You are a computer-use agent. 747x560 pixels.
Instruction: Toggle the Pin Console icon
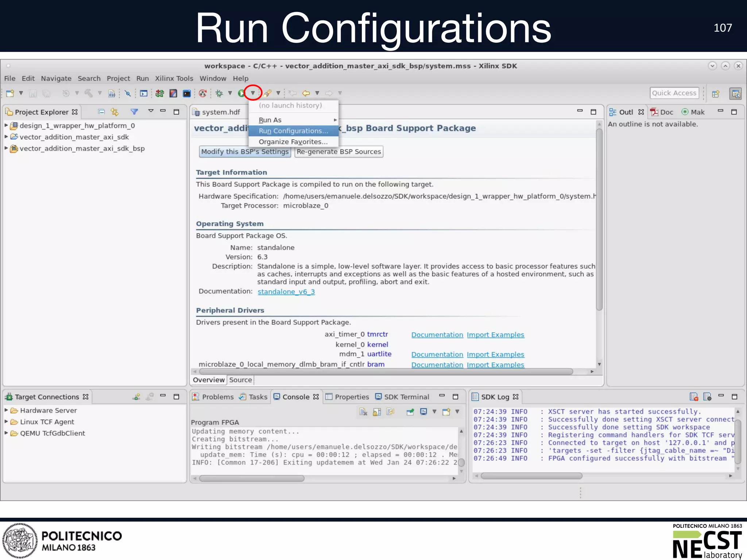[x=410, y=412]
